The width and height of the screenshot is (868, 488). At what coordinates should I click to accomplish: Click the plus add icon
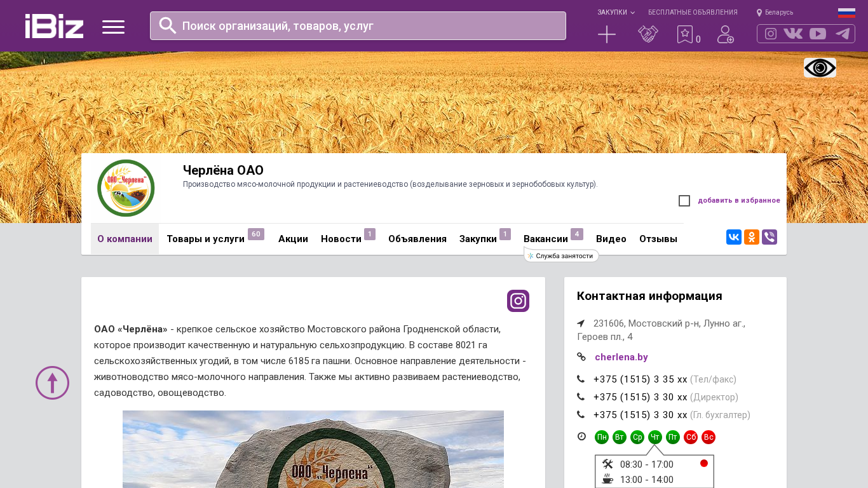(607, 34)
